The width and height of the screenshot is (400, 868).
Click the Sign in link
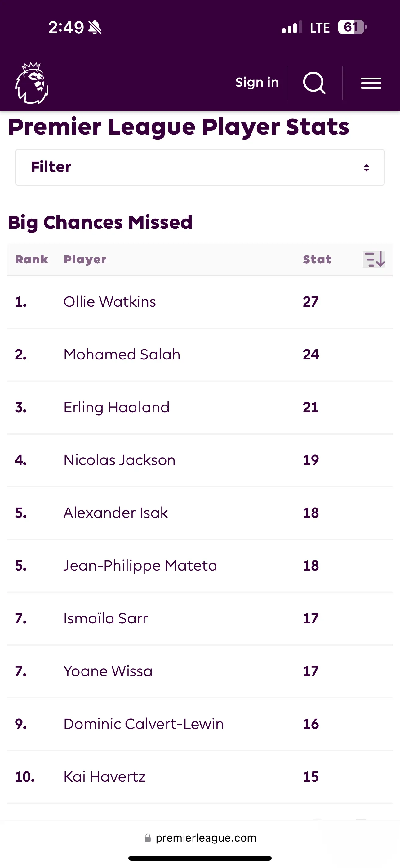(x=257, y=83)
